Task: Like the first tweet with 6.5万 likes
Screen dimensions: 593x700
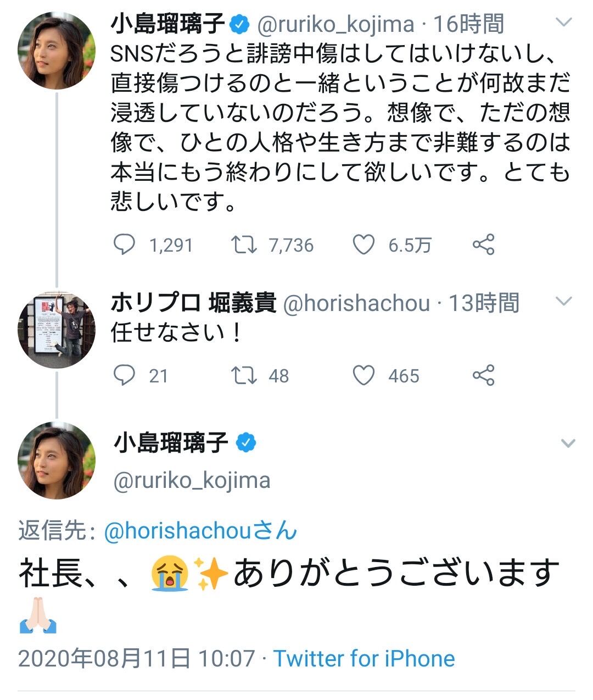Action: pyautogui.click(x=363, y=245)
